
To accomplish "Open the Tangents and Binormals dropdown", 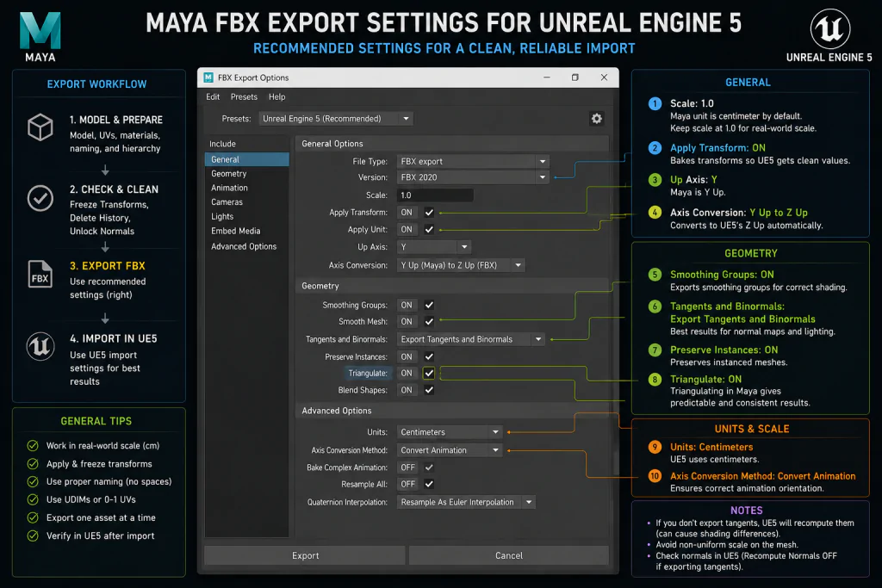I will tap(471, 339).
